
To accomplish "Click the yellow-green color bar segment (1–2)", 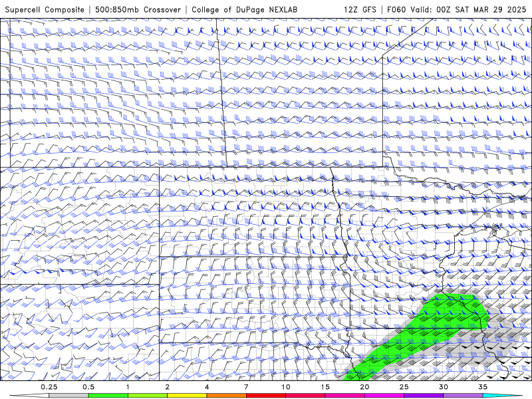I will 147,396.
